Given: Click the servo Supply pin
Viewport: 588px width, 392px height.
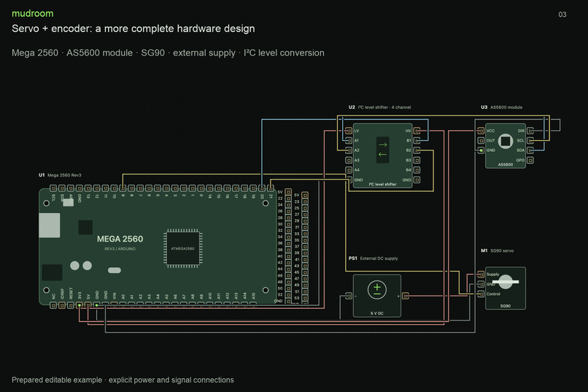Looking at the screenshot, I should [481, 274].
